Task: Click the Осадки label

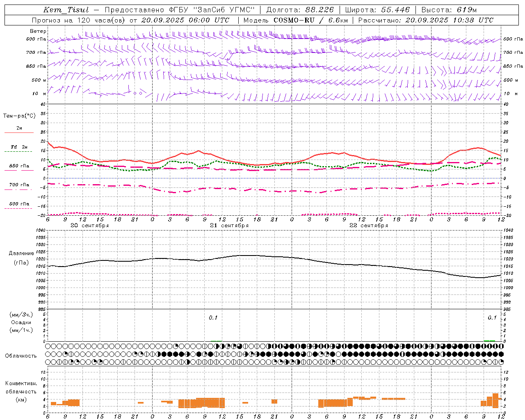Action: [x=21, y=322]
